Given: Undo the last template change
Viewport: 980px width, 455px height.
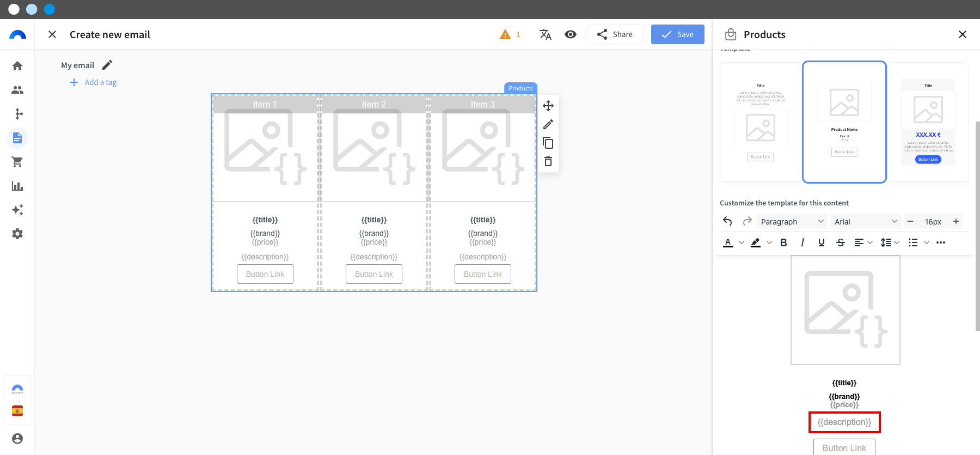Looking at the screenshot, I should (728, 221).
